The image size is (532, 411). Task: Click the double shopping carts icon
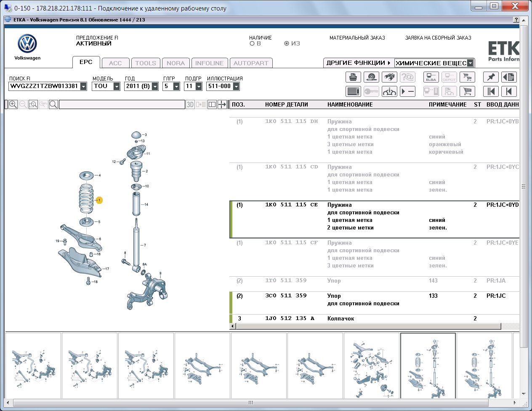467,77
